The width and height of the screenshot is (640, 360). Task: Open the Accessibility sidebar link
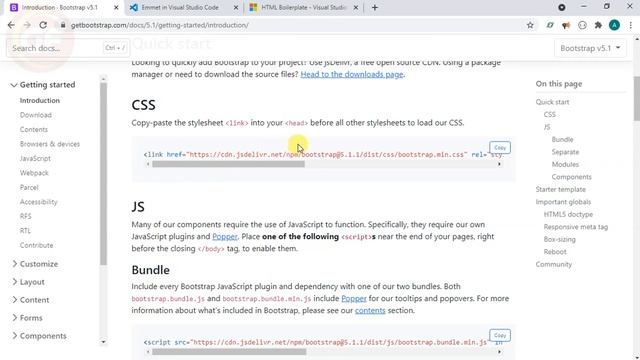click(x=38, y=202)
